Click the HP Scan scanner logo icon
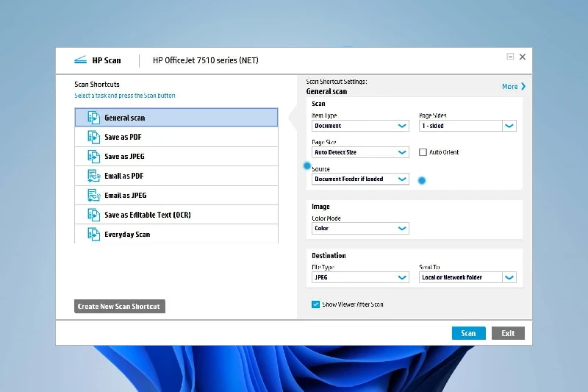The width and height of the screenshot is (588, 392). click(80, 60)
